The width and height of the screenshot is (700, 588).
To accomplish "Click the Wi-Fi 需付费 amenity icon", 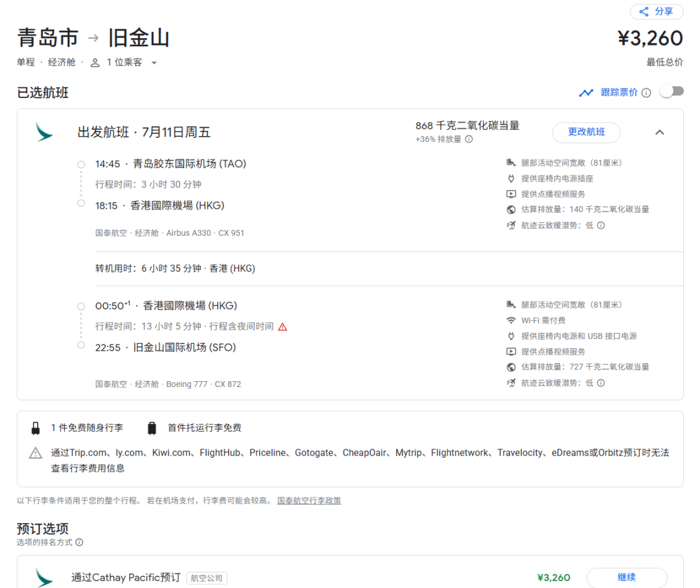I will pyautogui.click(x=511, y=320).
